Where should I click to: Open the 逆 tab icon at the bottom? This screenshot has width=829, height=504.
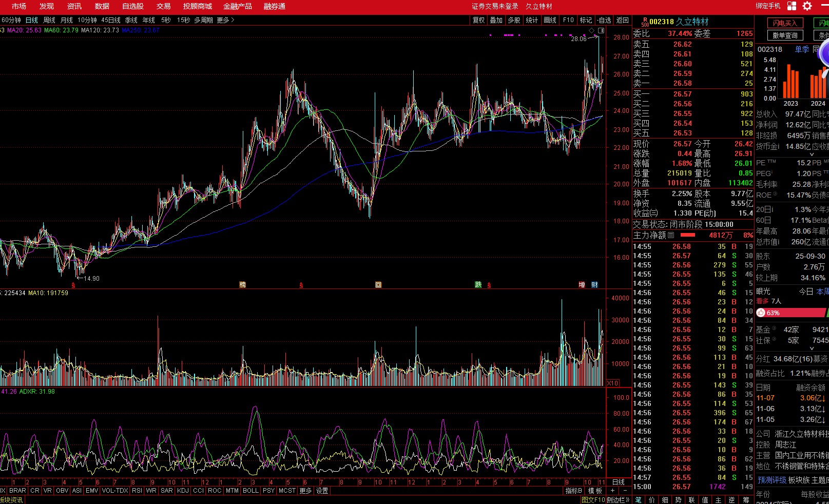pyautogui.click(x=732, y=500)
